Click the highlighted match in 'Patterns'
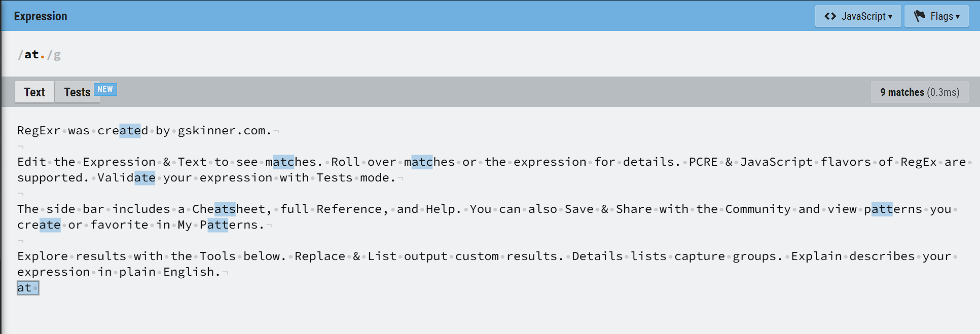 pos(217,225)
